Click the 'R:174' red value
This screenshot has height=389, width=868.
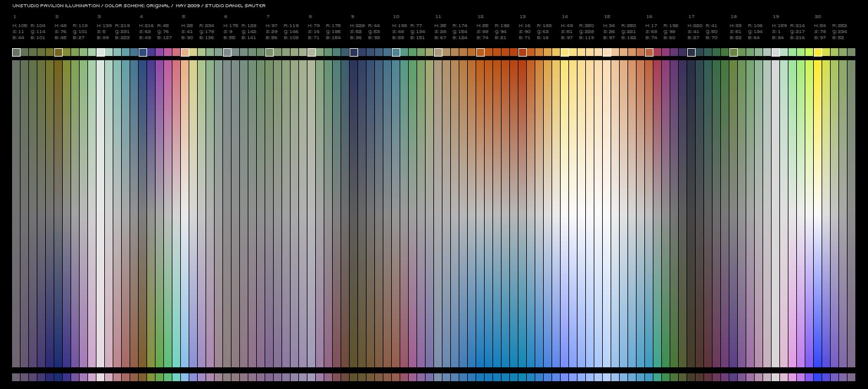pyautogui.click(x=460, y=26)
